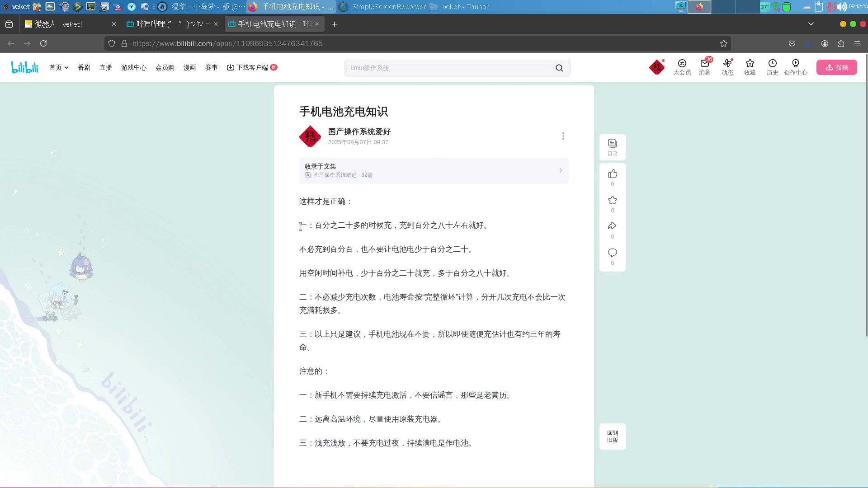Open Firefox Pocket save icon
Image resolution: width=868 pixels, height=488 pixels.
point(792,43)
